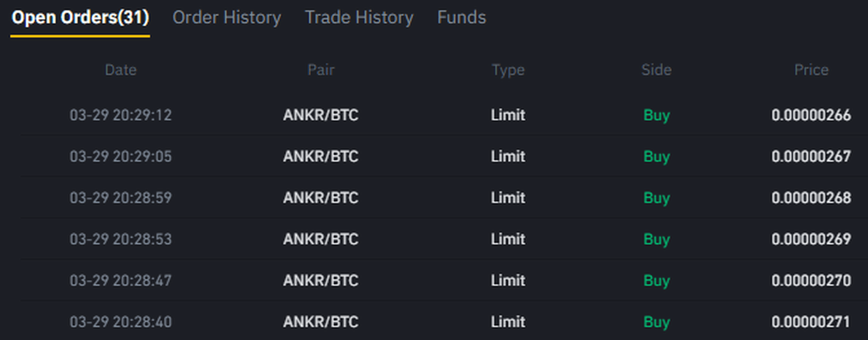Viewport: 868px width, 340px height.
Task: Click the Open Orders(31) tab
Action: tap(80, 18)
